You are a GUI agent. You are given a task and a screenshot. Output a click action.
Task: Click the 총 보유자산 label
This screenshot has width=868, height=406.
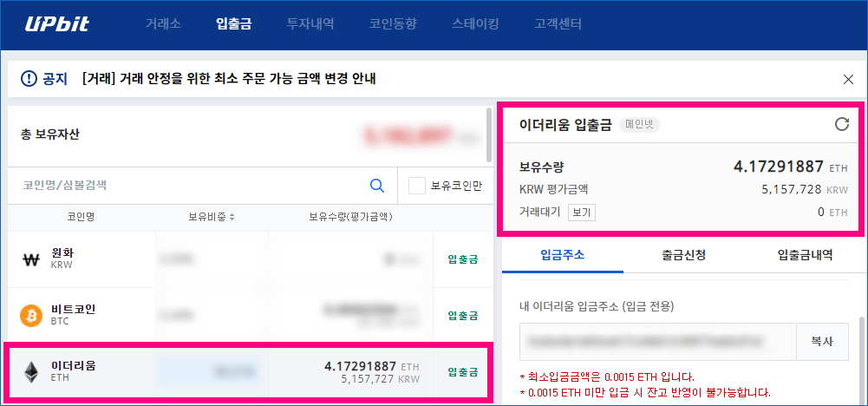(49, 134)
